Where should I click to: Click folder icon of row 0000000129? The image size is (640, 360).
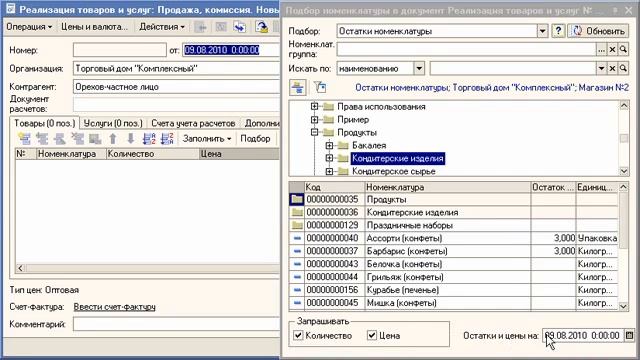[297, 225]
